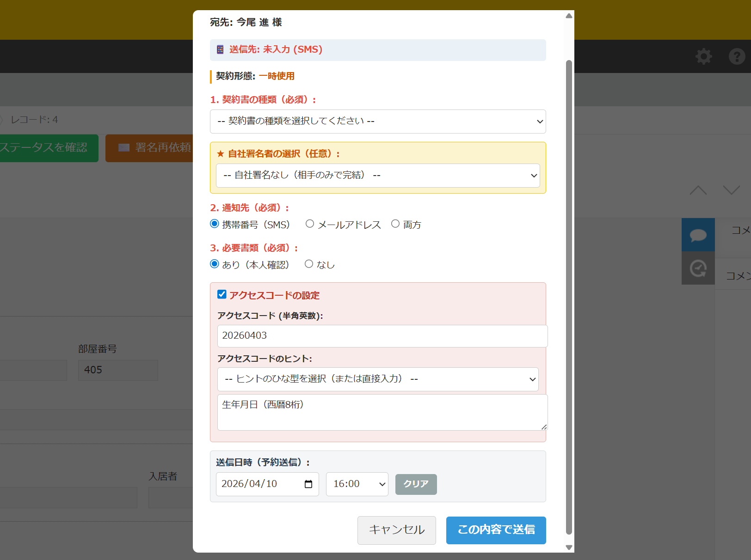Viewport: 751px width, 560px height.
Task: Expand the 自社署名者の選択 dropdown
Action: pos(377,176)
